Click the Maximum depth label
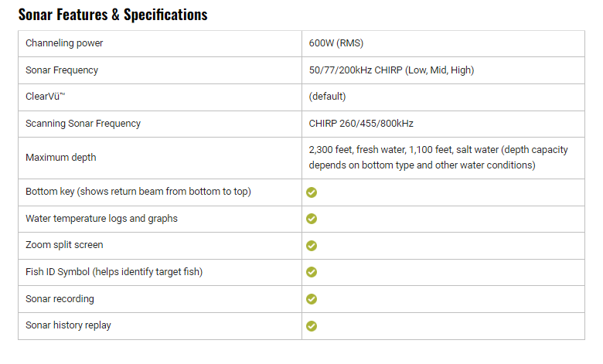Screen dimensions: 603x364 (61, 158)
